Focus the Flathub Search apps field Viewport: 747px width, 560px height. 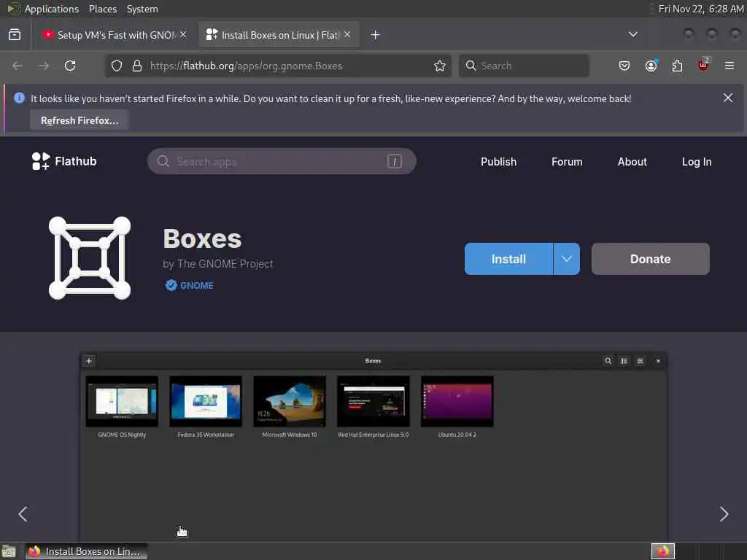282,161
